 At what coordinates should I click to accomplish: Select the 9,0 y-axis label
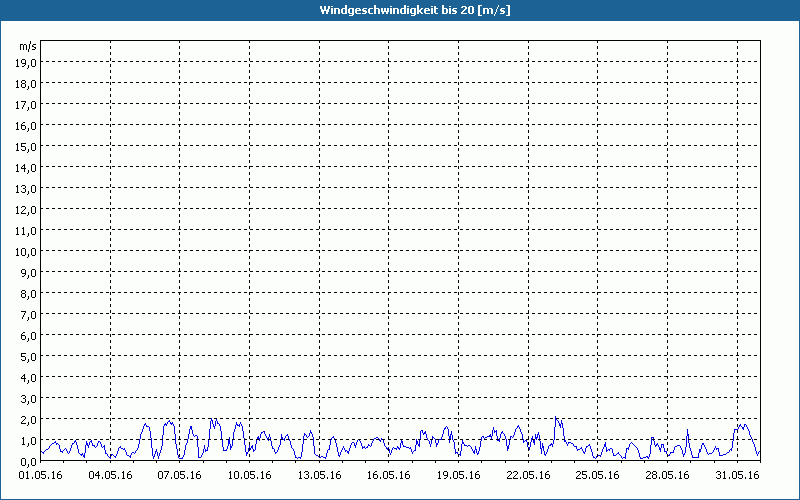pos(29,272)
